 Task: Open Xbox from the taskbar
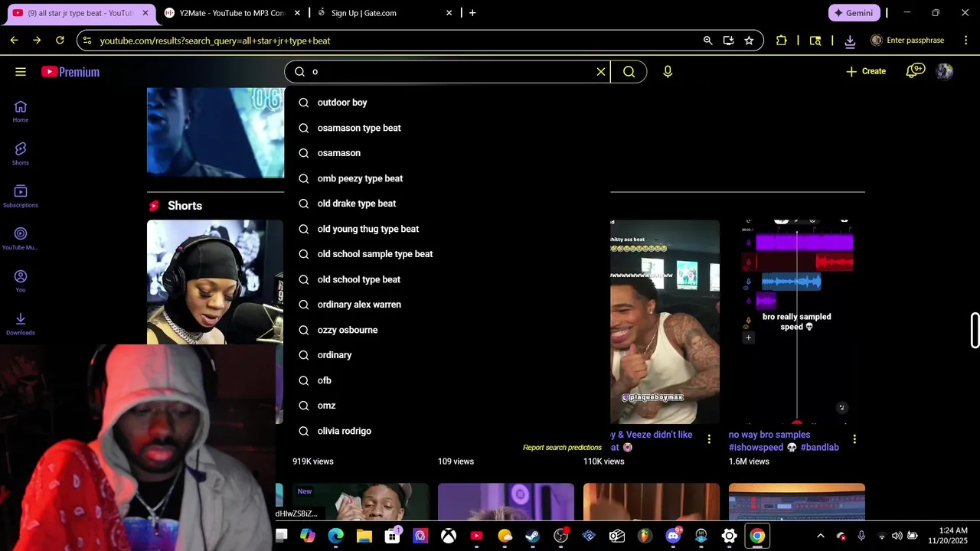point(449,536)
